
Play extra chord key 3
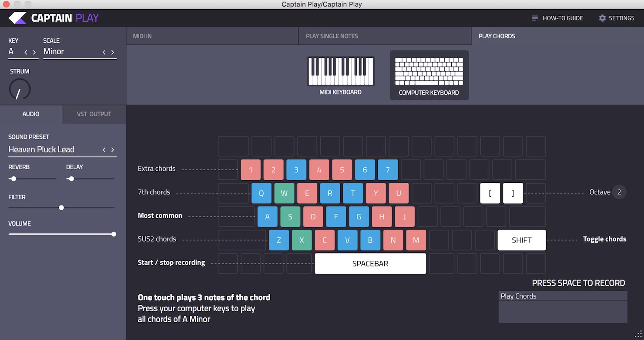point(296,170)
